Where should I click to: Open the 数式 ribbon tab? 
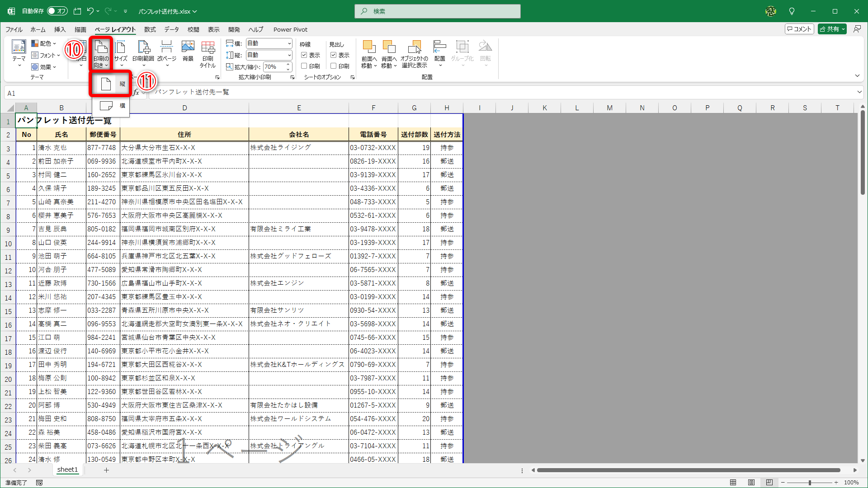point(150,29)
